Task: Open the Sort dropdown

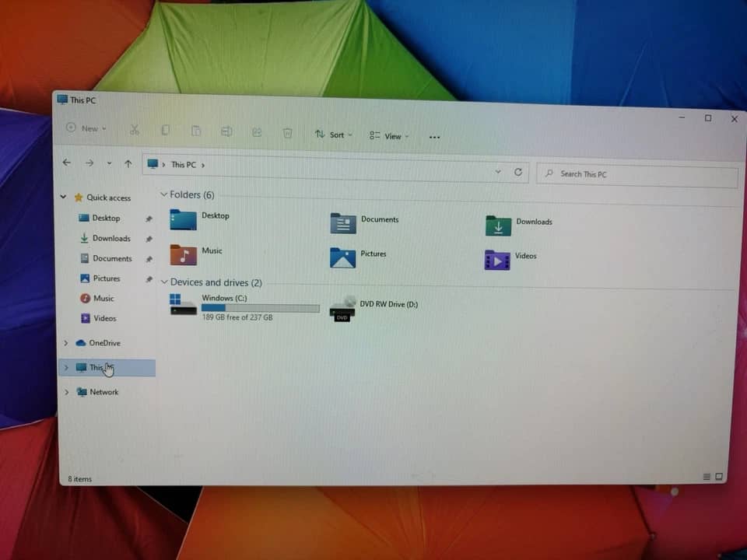Action: 334,135
